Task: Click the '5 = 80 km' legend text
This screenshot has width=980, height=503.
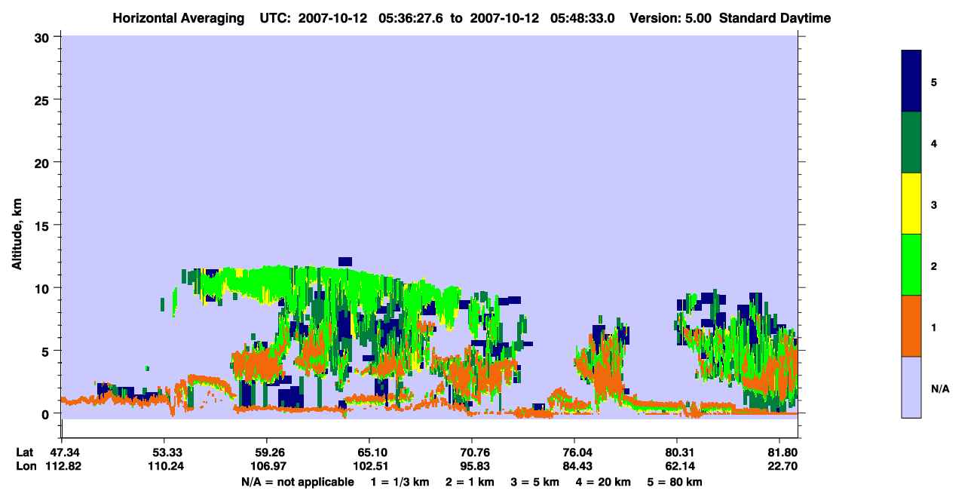Action: (x=675, y=482)
